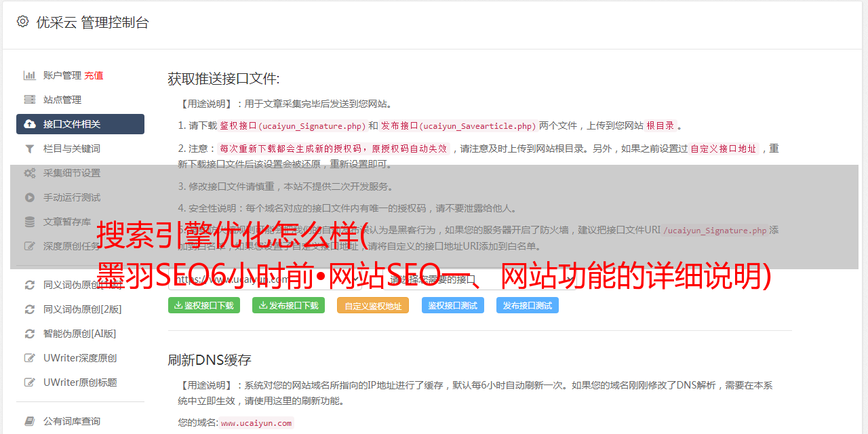868x434 pixels.
Task: Open 公有词库查询 via its book icon
Action: 30,421
